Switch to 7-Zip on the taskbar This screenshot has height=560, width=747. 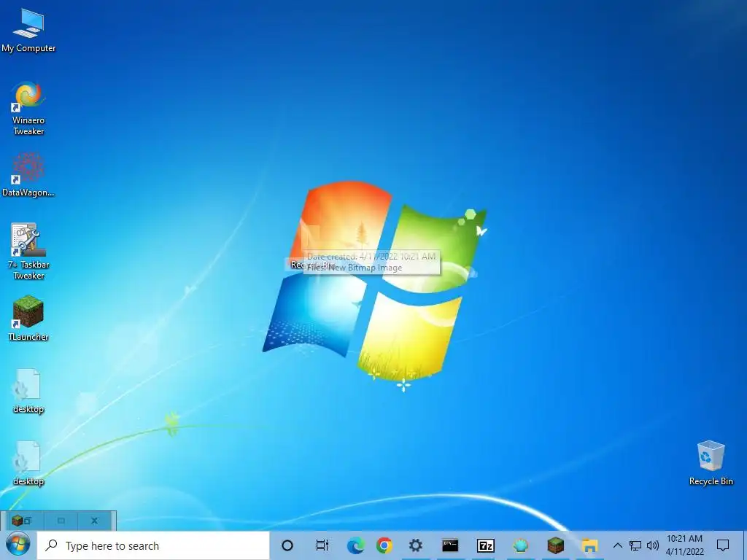pyautogui.click(x=485, y=545)
